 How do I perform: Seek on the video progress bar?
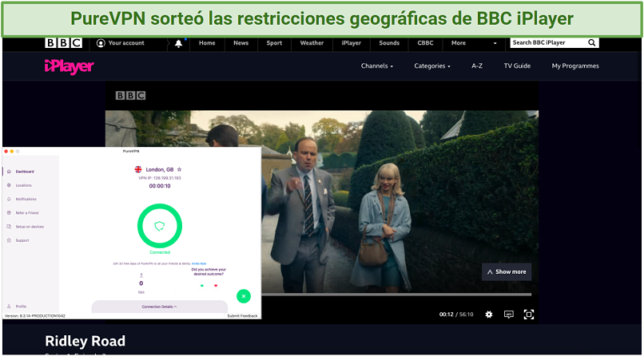[x=396, y=294]
